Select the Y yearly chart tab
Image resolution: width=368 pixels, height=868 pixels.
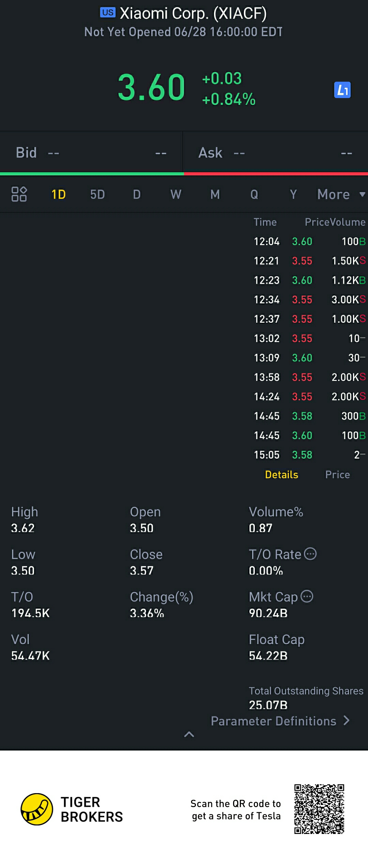(x=293, y=194)
